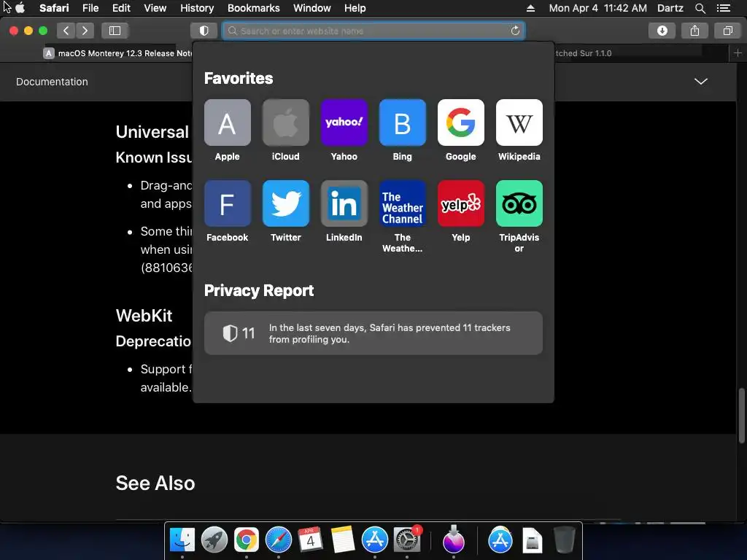Screen dimensions: 747x560
Task: Reload the page with the refresh icon
Action: point(515,31)
